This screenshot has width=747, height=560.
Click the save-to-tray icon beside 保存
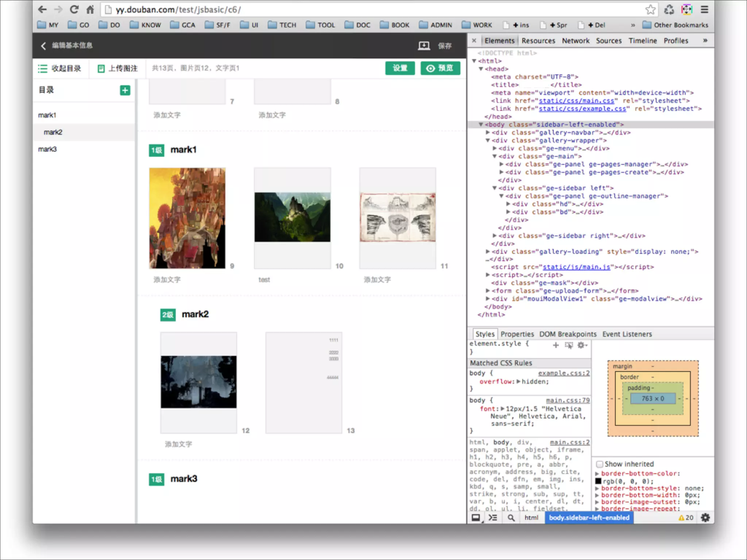coord(424,46)
